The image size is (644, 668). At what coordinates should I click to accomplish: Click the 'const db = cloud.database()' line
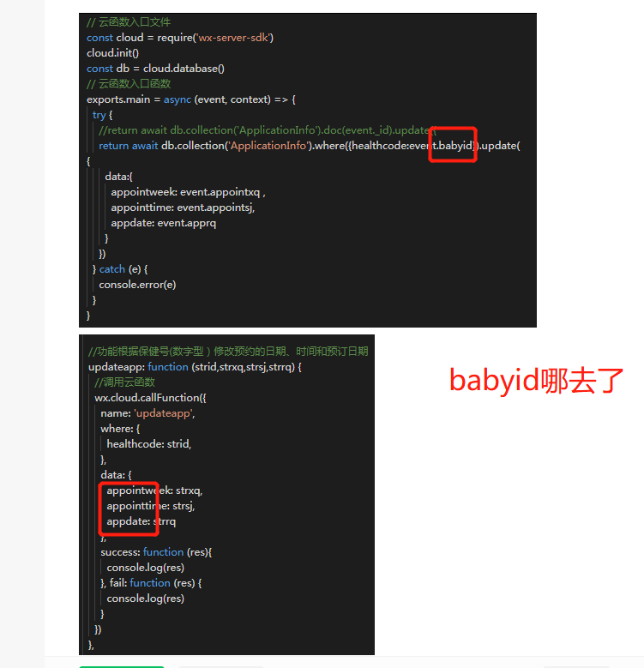(x=155, y=68)
